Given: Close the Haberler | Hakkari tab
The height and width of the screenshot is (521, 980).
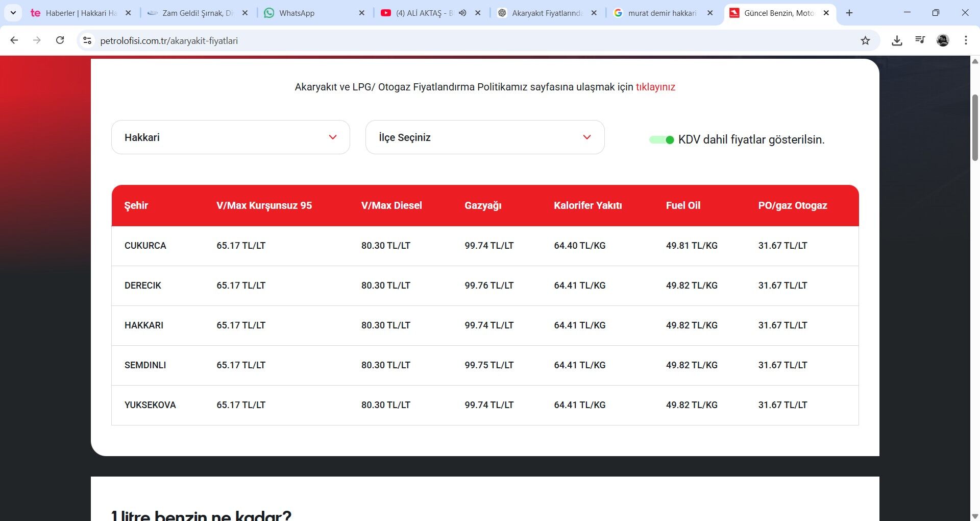Looking at the screenshot, I should tap(128, 13).
